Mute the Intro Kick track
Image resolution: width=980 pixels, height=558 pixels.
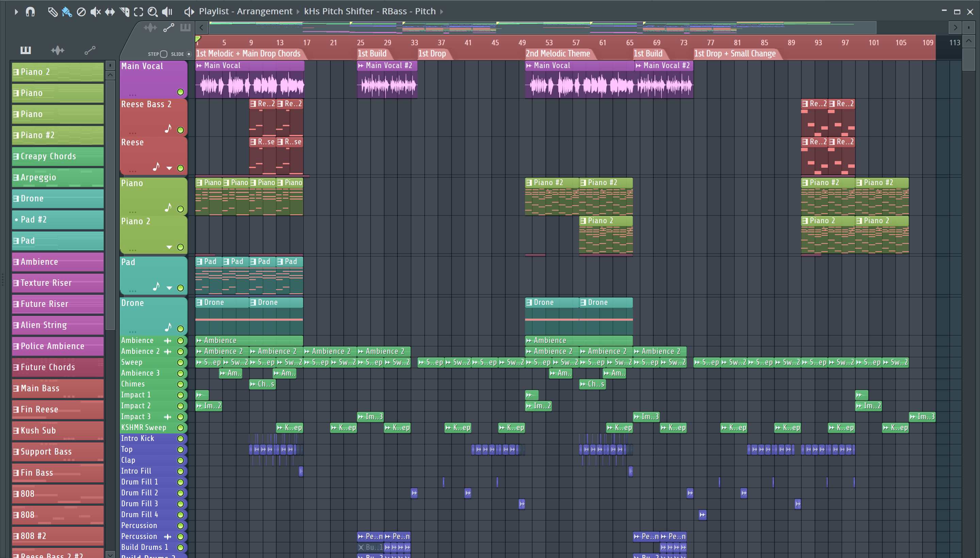click(x=180, y=439)
